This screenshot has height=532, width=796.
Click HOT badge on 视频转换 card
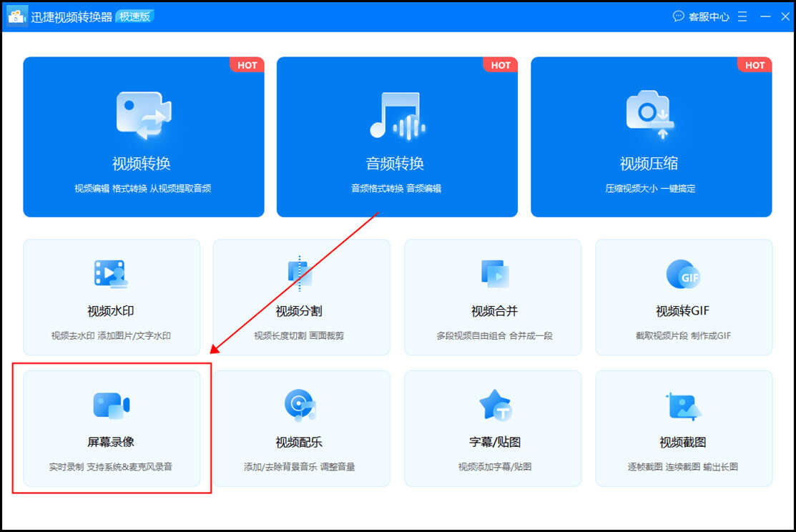pos(247,65)
